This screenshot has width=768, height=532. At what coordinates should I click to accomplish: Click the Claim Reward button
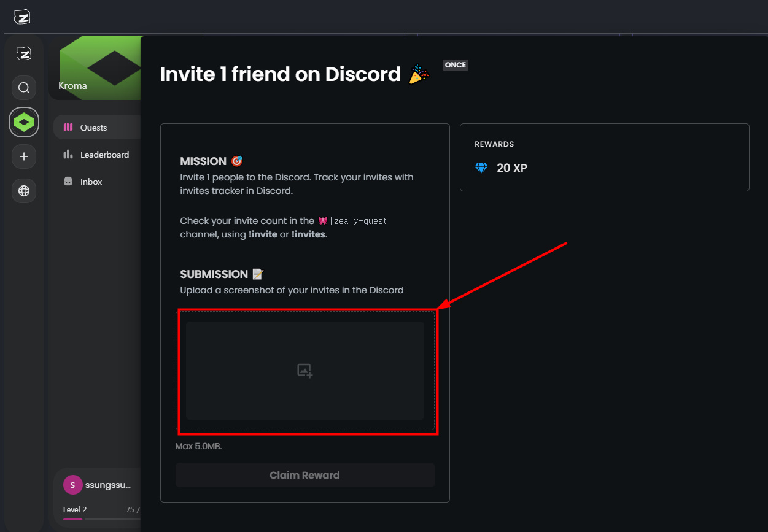pyautogui.click(x=304, y=475)
